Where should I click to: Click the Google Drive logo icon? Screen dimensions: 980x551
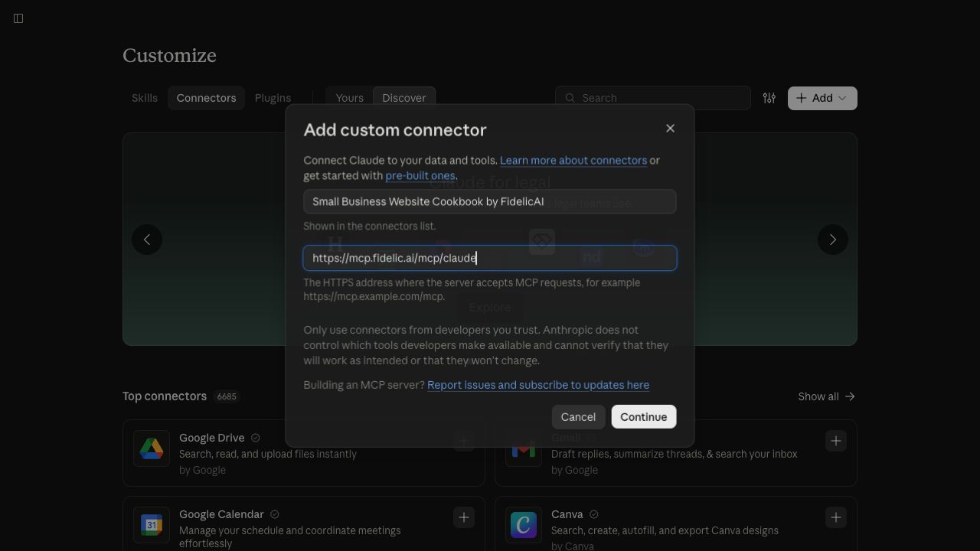click(x=152, y=448)
